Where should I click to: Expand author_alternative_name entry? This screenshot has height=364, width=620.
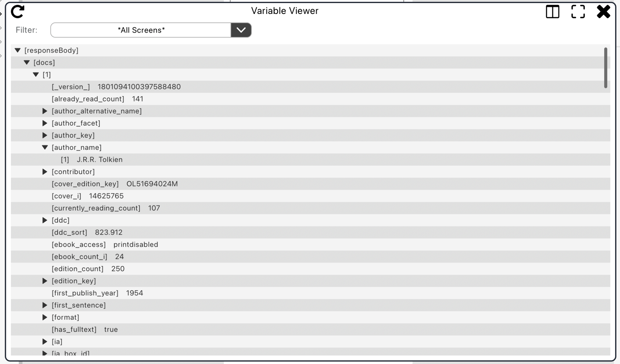45,111
